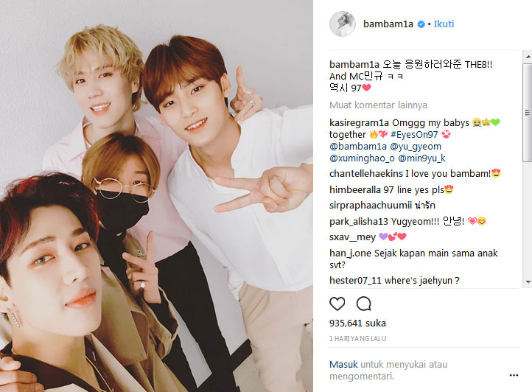Click the comments scrollbar thumb
This screenshot has width=532, height=392.
pos(528,112)
